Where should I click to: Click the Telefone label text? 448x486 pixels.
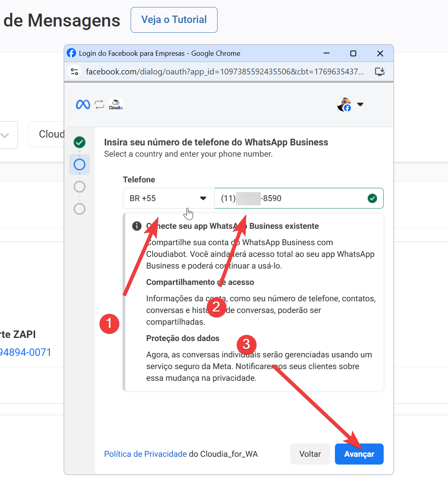click(x=139, y=180)
